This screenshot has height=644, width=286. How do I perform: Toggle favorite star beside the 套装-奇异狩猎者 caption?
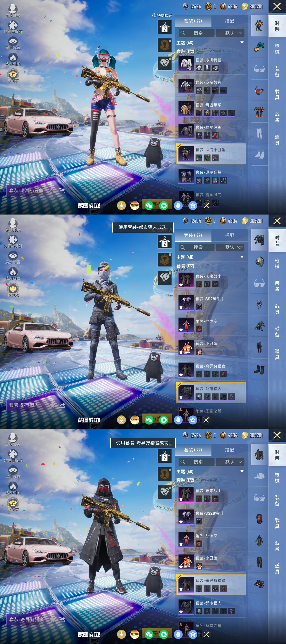pos(52,620)
